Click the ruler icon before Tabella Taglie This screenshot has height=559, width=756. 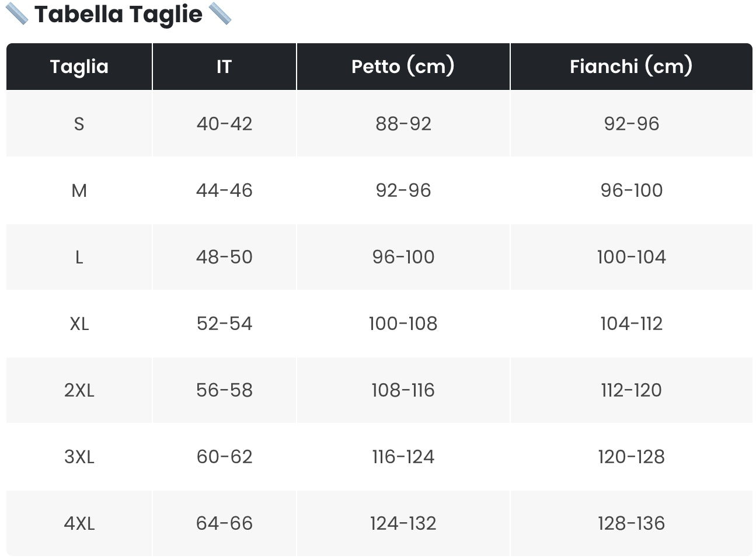tap(16, 14)
